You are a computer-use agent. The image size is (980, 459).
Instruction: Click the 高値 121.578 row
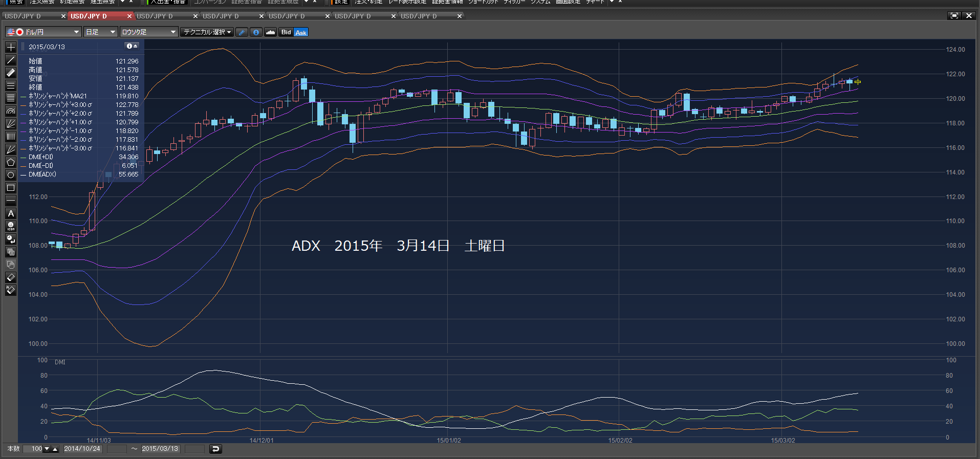coord(83,70)
